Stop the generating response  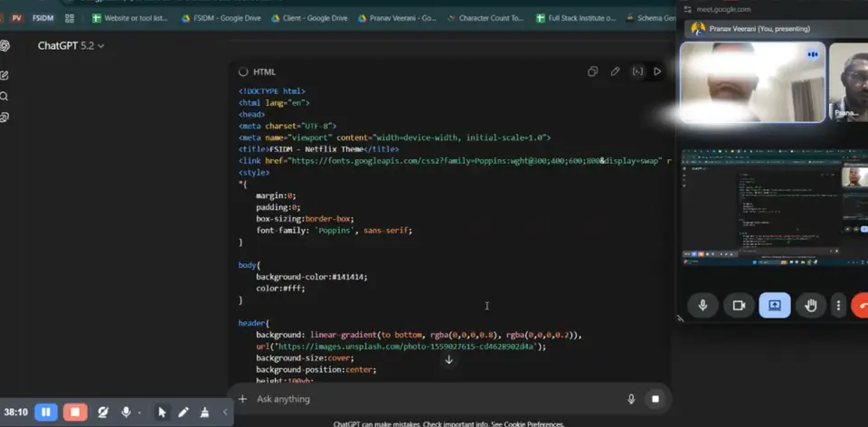tap(656, 399)
